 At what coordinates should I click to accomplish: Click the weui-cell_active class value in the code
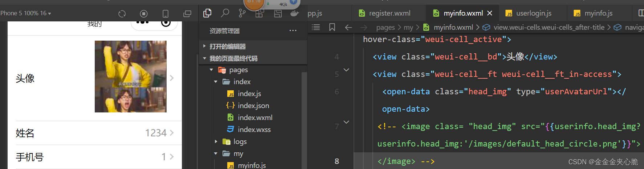(464, 40)
